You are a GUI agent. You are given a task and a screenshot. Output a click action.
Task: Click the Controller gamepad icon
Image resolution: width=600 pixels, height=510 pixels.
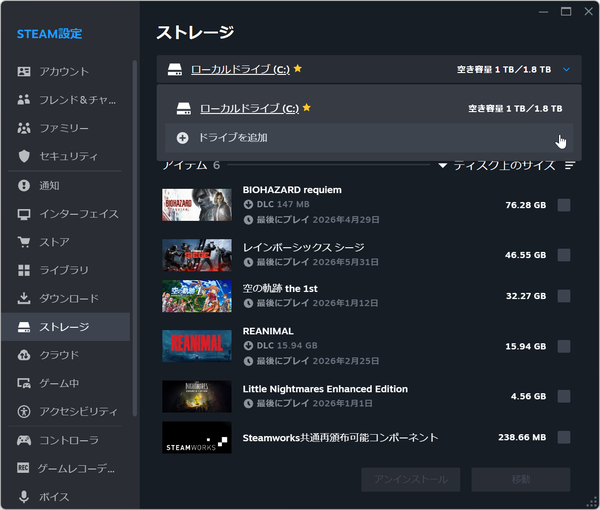click(x=24, y=440)
